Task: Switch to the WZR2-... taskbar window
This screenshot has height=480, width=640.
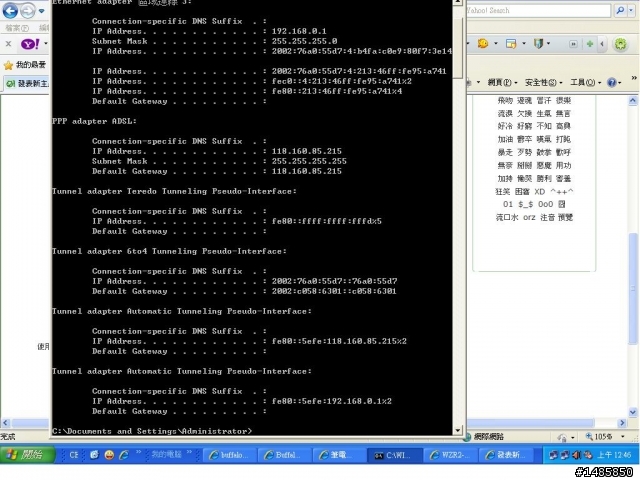Action: (x=450, y=455)
